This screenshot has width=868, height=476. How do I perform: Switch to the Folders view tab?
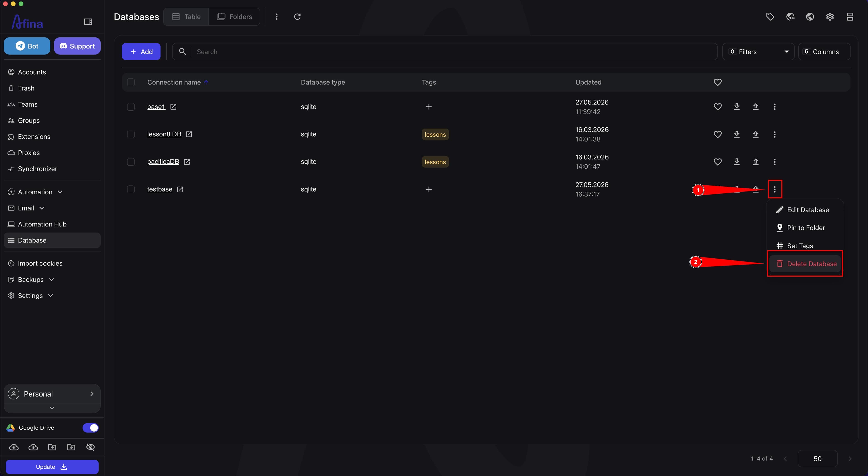[x=234, y=17]
